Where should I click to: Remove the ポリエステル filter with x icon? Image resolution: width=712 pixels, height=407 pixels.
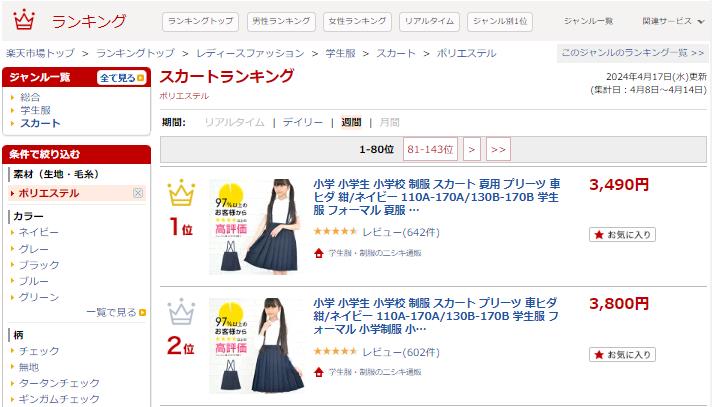138,193
